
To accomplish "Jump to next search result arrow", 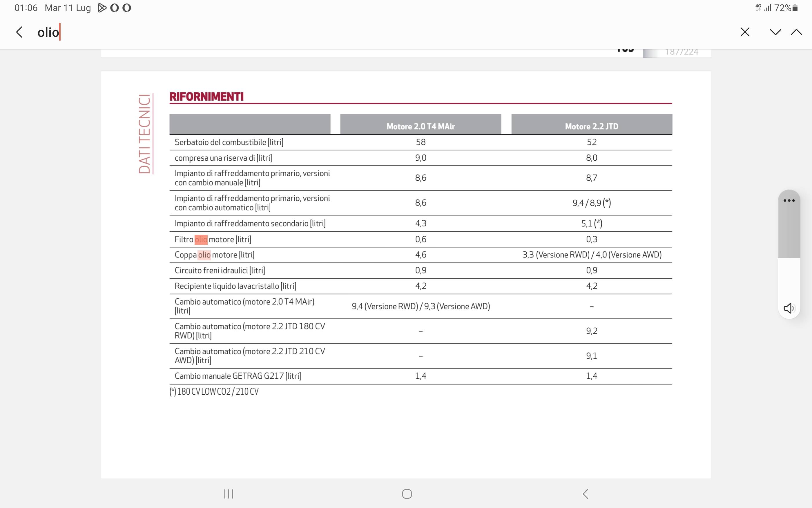I will 775,32.
